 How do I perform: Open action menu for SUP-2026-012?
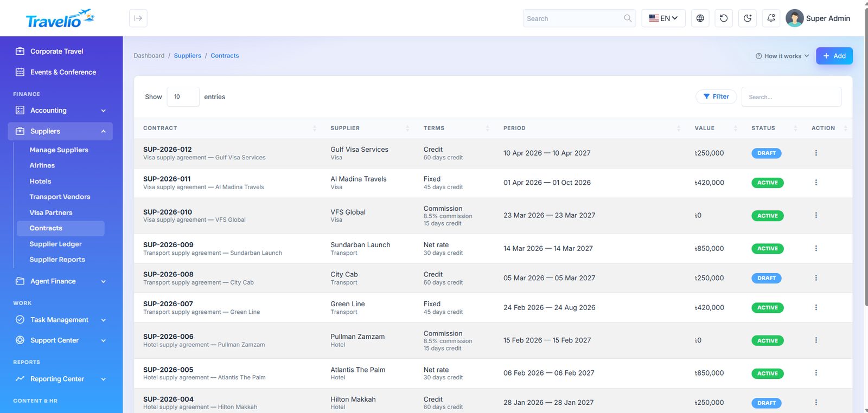click(816, 153)
